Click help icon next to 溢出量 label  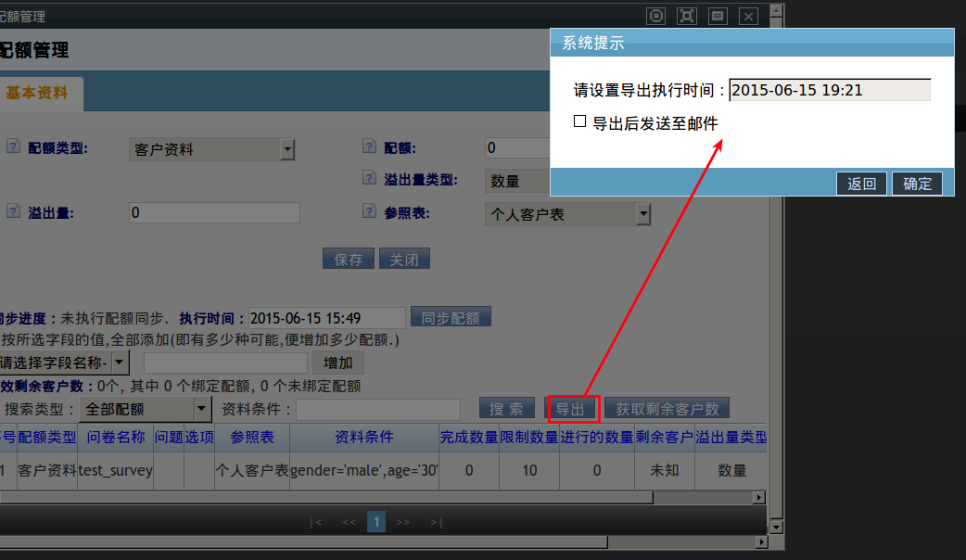point(13,211)
